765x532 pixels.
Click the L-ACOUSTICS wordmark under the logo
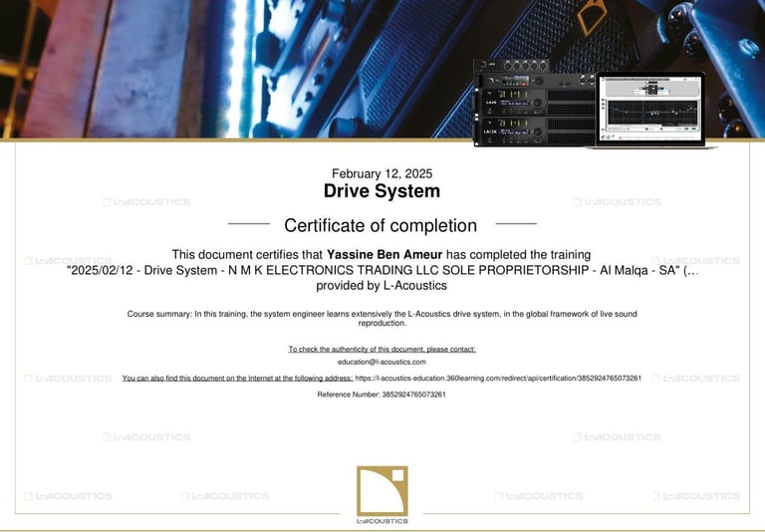382,521
